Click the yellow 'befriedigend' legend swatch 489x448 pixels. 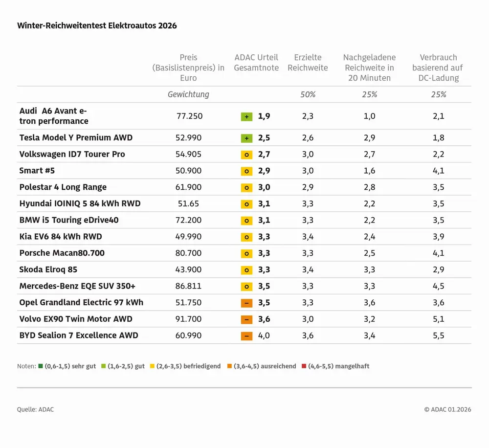point(153,366)
